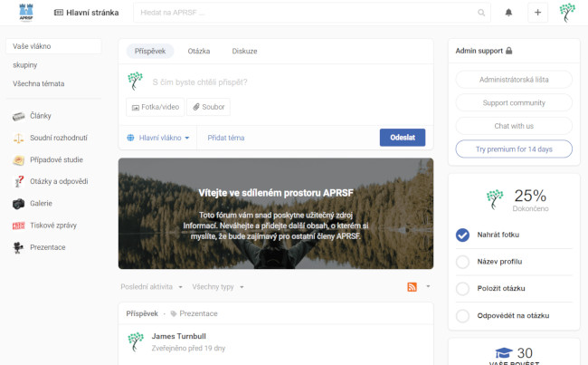The width and height of the screenshot is (588, 365).
Task: Click Chat with us button
Action: point(514,126)
